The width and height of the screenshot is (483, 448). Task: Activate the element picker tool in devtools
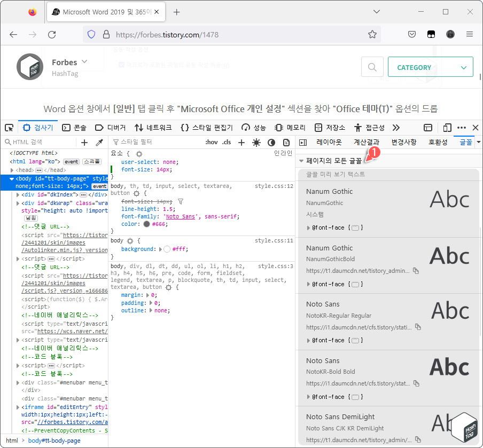click(x=9, y=128)
